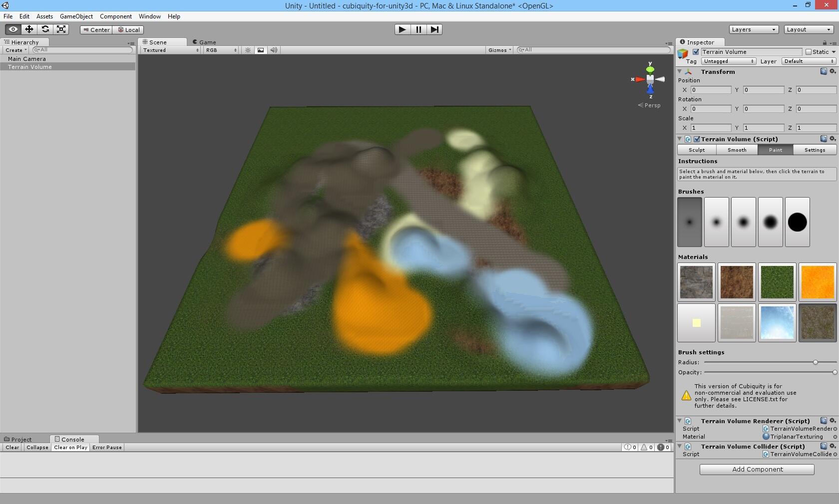Select the Hand view tool
Viewport: 839px width, 504px height.
pyautogui.click(x=13, y=29)
